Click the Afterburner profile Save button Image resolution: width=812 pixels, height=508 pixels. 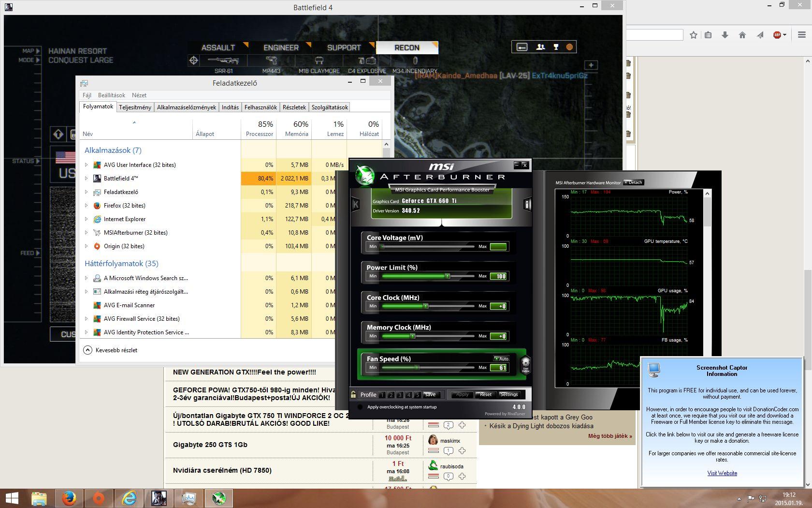tap(430, 395)
